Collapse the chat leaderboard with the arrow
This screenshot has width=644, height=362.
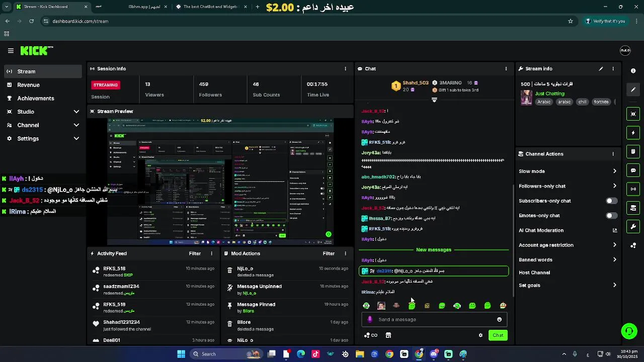click(434, 100)
